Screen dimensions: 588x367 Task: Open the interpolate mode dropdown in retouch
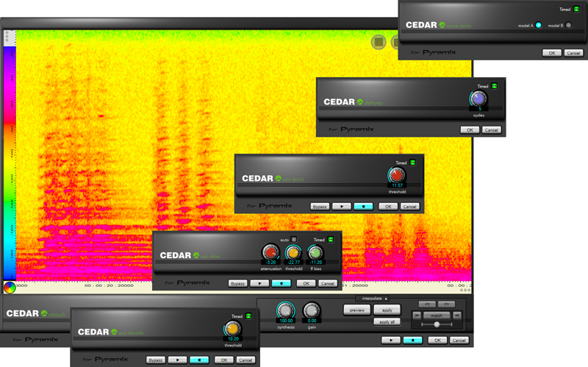click(373, 299)
